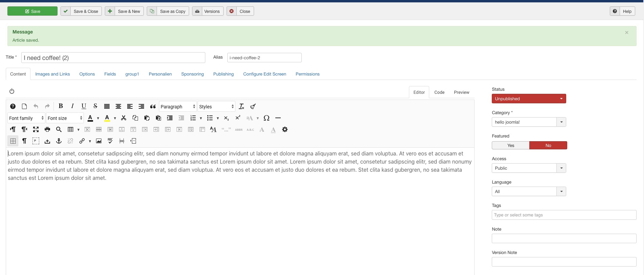Insert an anchor
Viewport: 644px width, 275px height.
click(59, 141)
